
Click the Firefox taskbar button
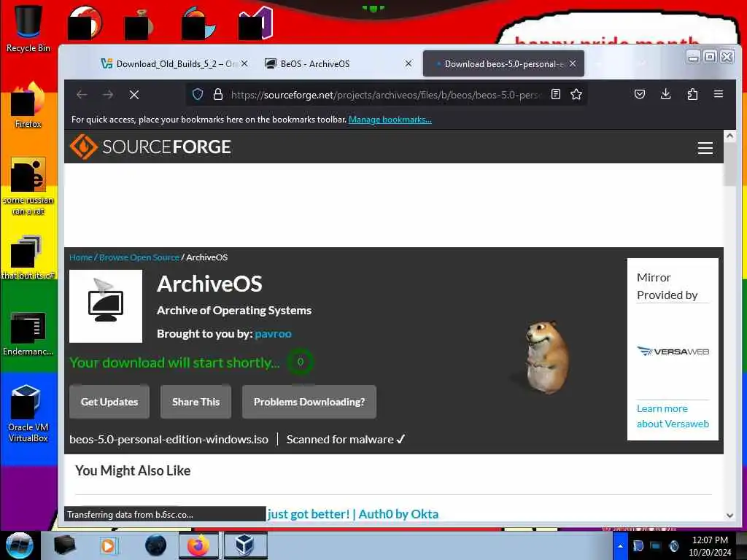point(198,545)
